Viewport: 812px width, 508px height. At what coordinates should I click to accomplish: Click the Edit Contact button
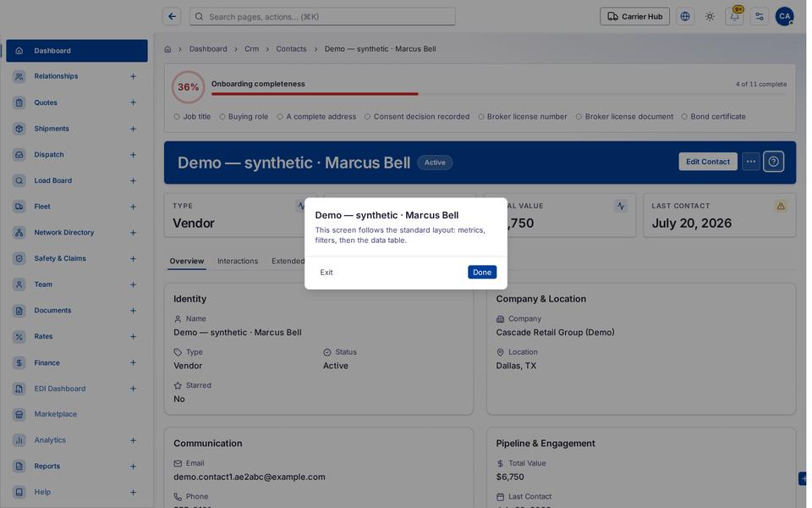tap(708, 162)
